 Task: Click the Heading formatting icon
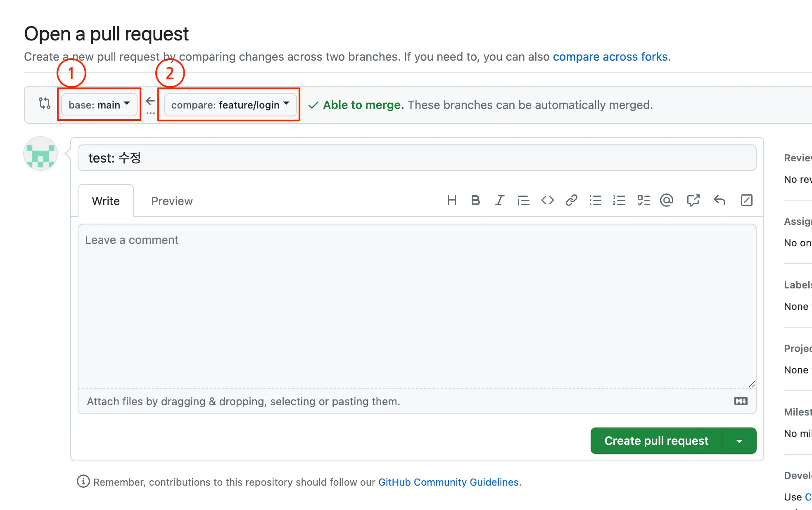(x=451, y=201)
